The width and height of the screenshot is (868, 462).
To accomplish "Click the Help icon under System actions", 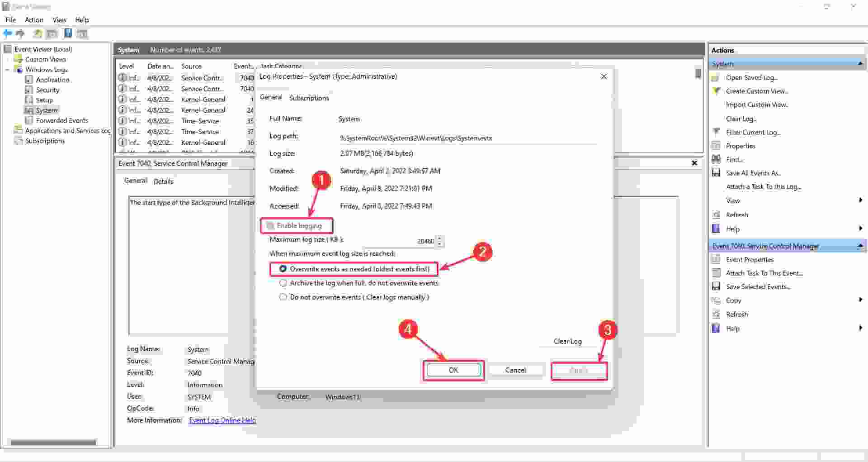I will click(x=716, y=229).
